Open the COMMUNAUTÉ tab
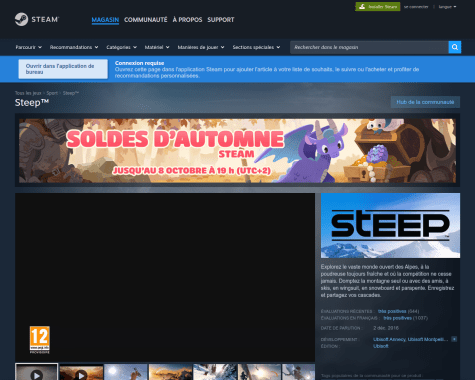The width and height of the screenshot is (475, 380). click(146, 20)
